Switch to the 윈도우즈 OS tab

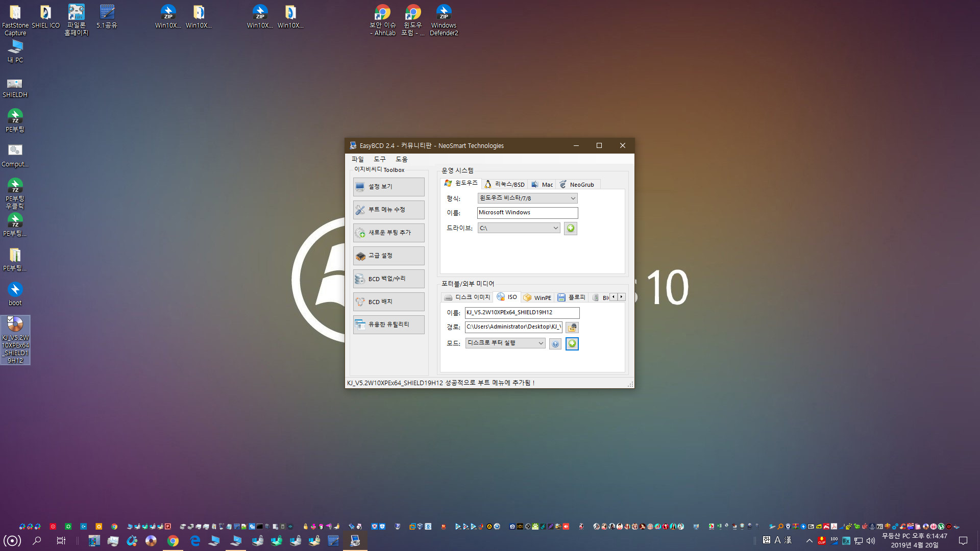461,183
